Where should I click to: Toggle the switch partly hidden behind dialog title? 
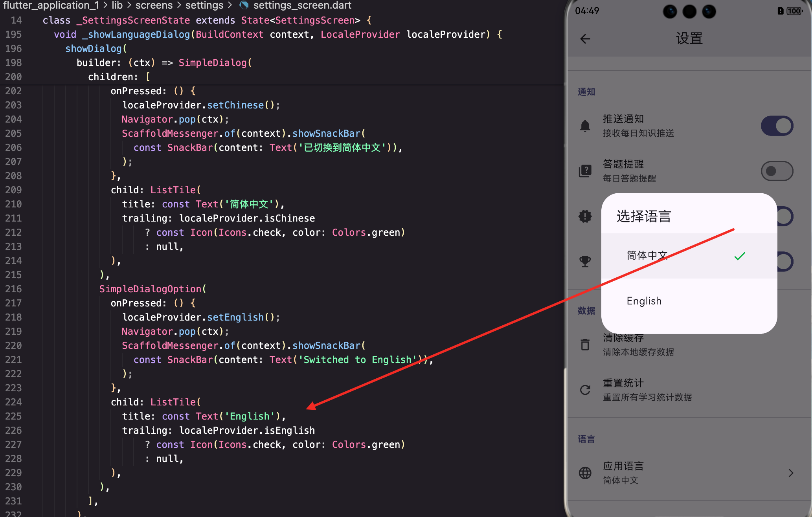[785, 216]
